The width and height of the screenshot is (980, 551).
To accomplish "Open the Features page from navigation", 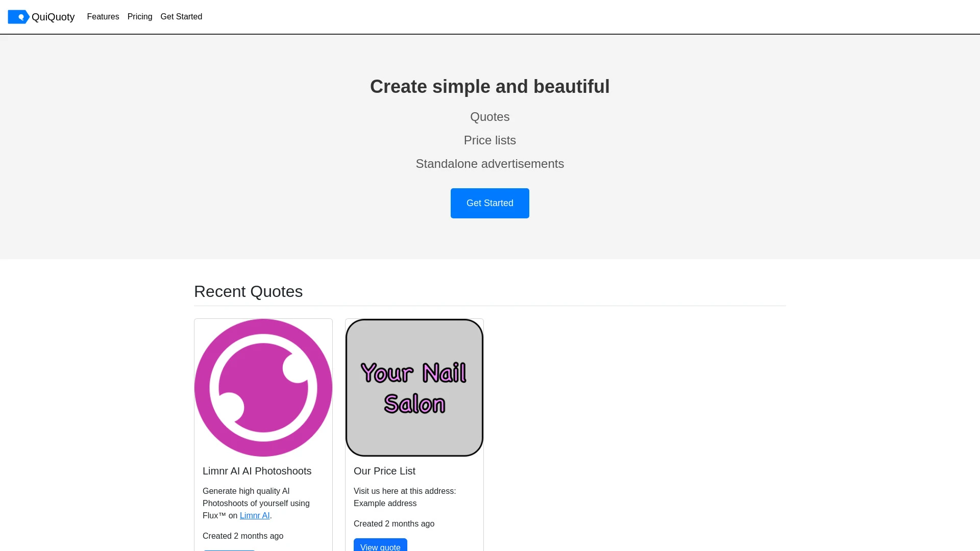I will click(x=103, y=17).
